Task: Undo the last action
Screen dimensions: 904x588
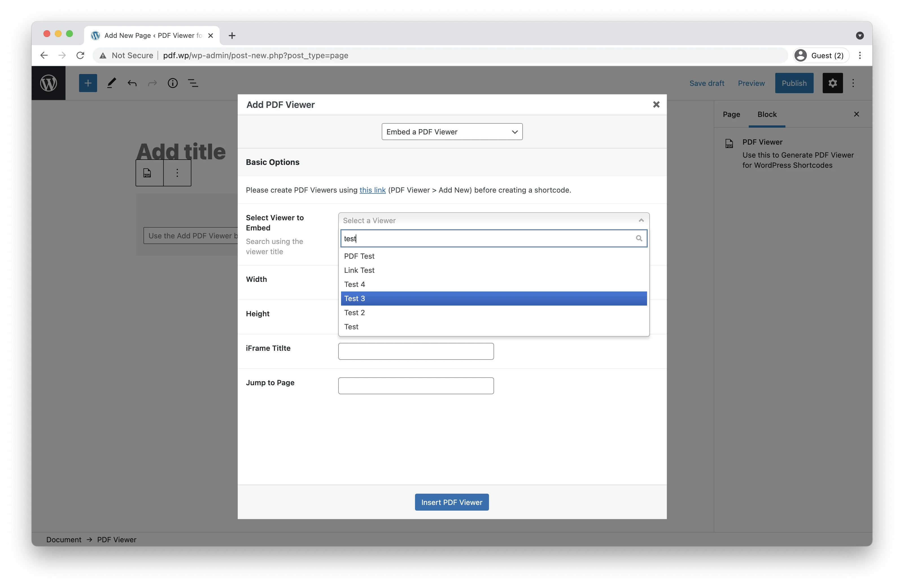Action: (132, 83)
